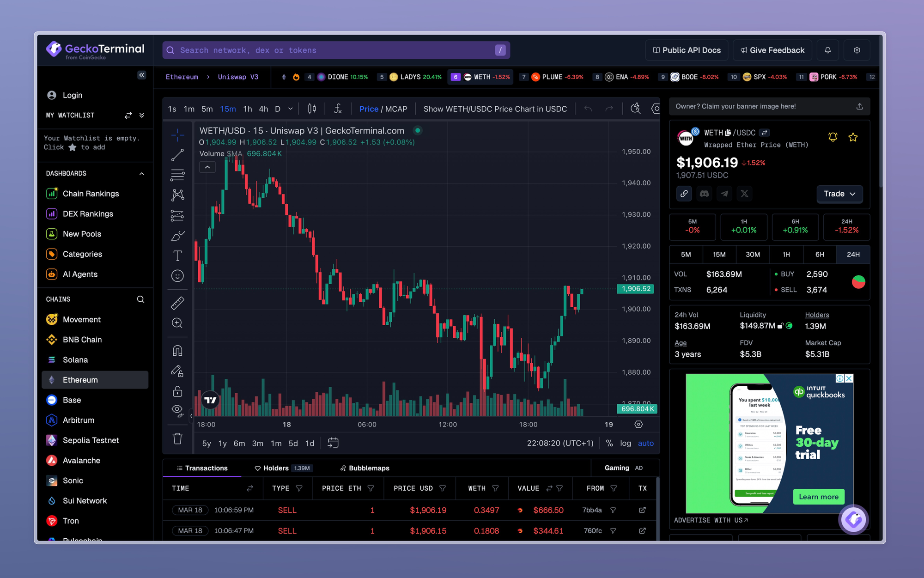This screenshot has height=578, width=924.
Task: Select the text annotation tool
Action: point(177,256)
